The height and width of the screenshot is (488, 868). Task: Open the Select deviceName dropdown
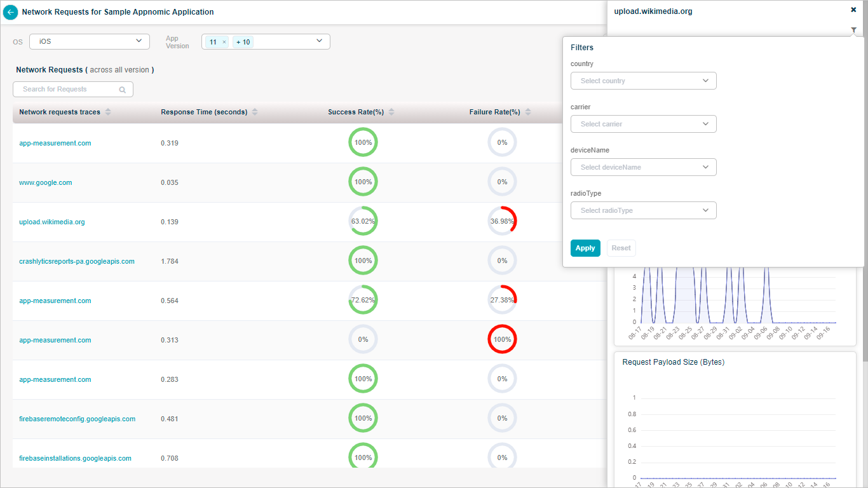coord(644,167)
